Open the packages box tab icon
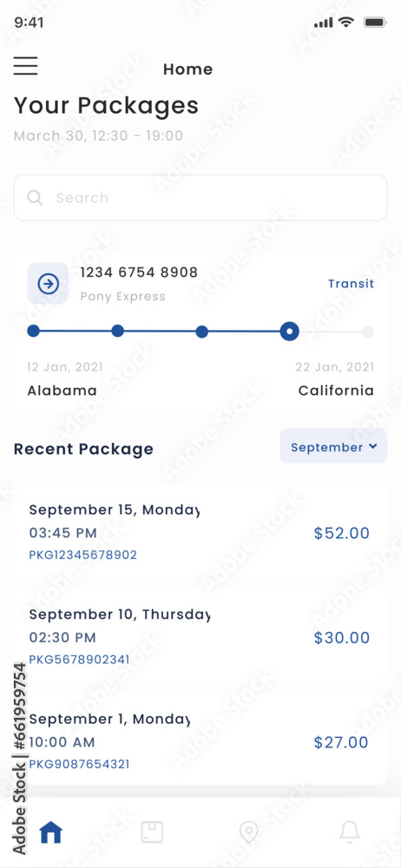Screen dimensions: 401x868 tap(152, 832)
